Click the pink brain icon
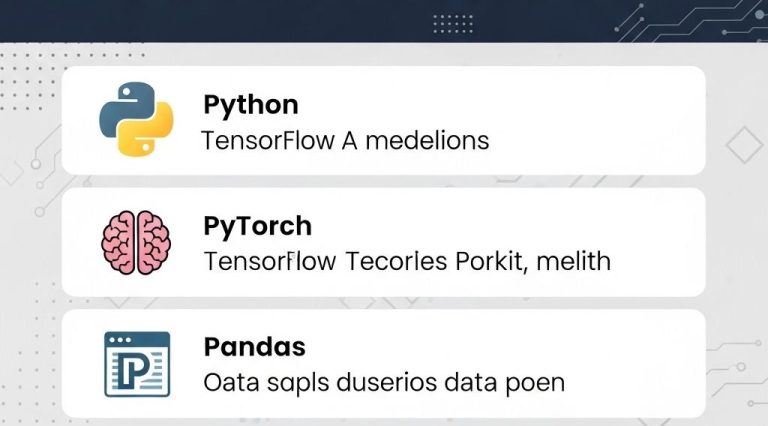The width and height of the screenshot is (768, 426). 137,242
